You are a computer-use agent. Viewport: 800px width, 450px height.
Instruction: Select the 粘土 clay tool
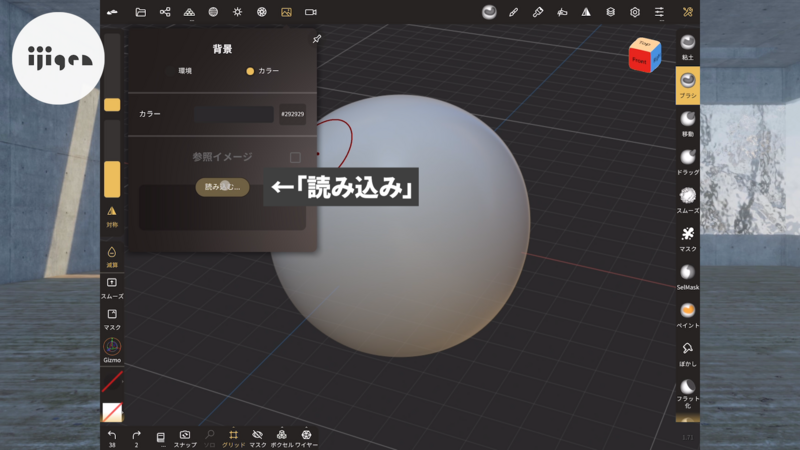point(688,47)
